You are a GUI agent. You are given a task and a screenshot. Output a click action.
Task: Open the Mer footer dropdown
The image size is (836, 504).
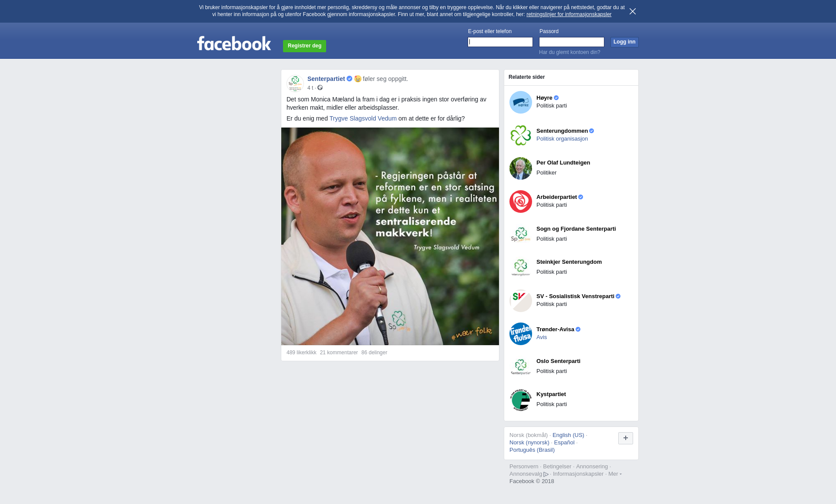click(615, 474)
